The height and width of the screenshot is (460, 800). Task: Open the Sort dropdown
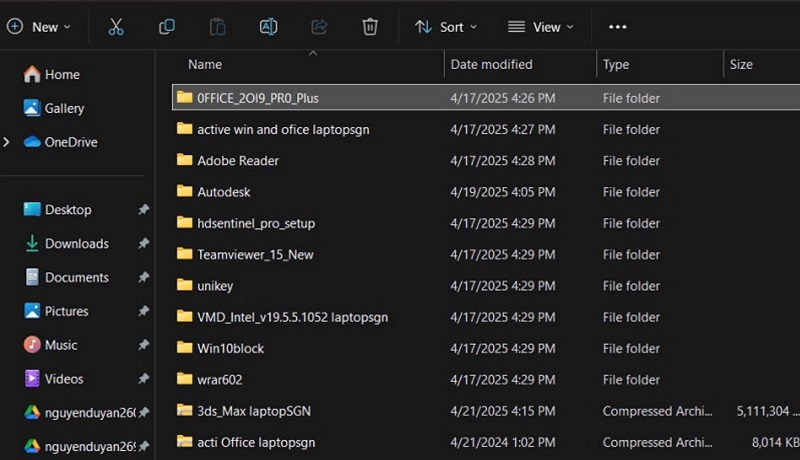[446, 27]
